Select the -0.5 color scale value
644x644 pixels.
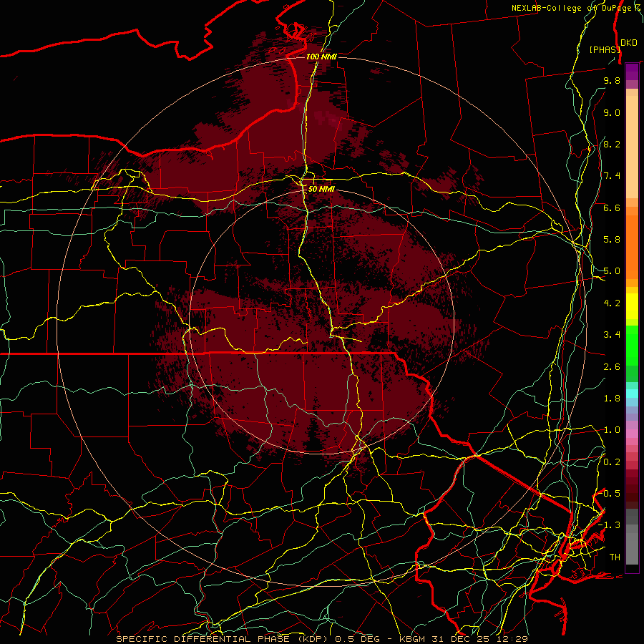pos(610,494)
